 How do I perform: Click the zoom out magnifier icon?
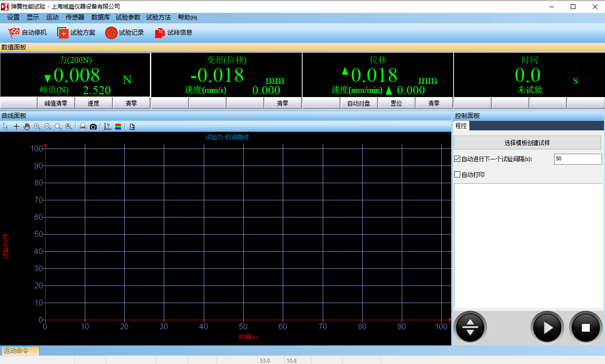pos(48,127)
